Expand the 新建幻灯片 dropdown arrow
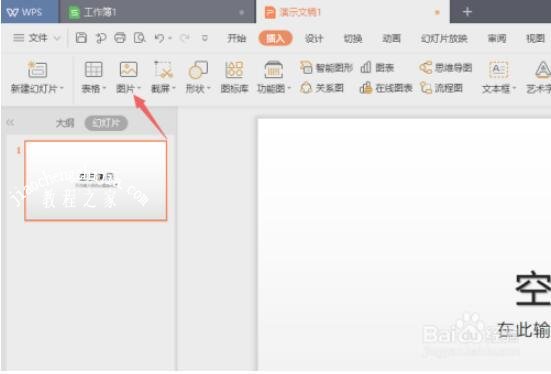This screenshot has width=551, height=374. point(61,88)
